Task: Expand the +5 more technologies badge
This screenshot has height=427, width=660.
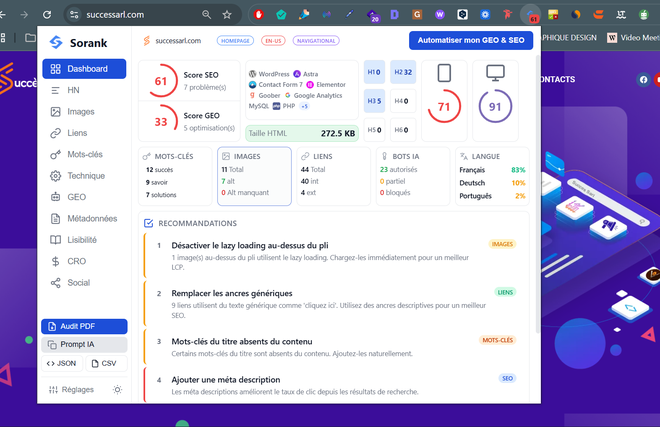Action: pyautogui.click(x=303, y=106)
